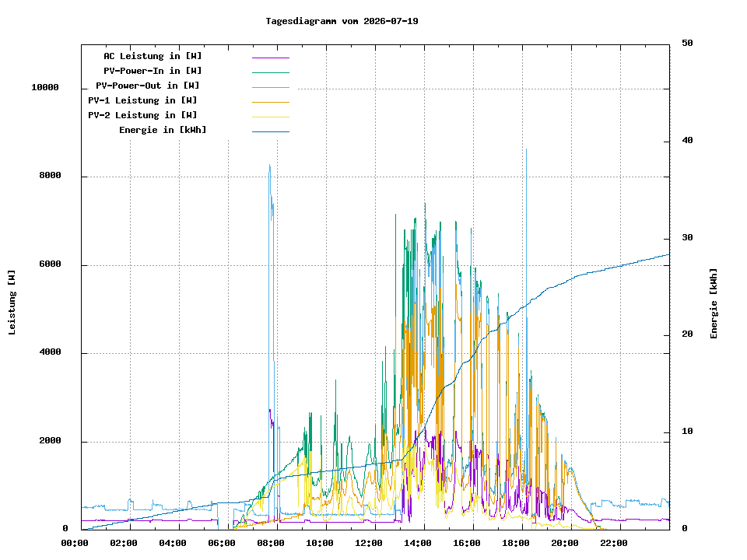The width and height of the screenshot is (747, 560).
Task: Click legend label "PV-1 Leistung in [W]"
Action: [142, 100]
